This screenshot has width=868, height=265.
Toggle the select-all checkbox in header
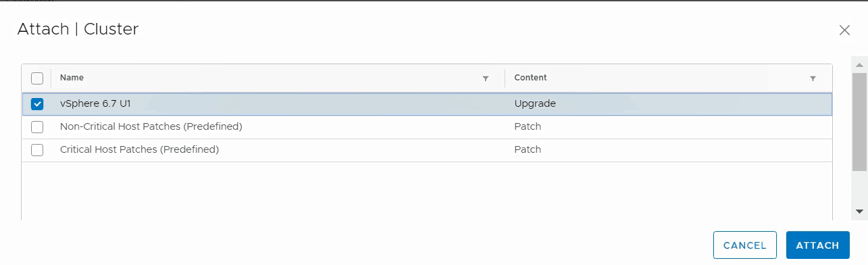37,78
